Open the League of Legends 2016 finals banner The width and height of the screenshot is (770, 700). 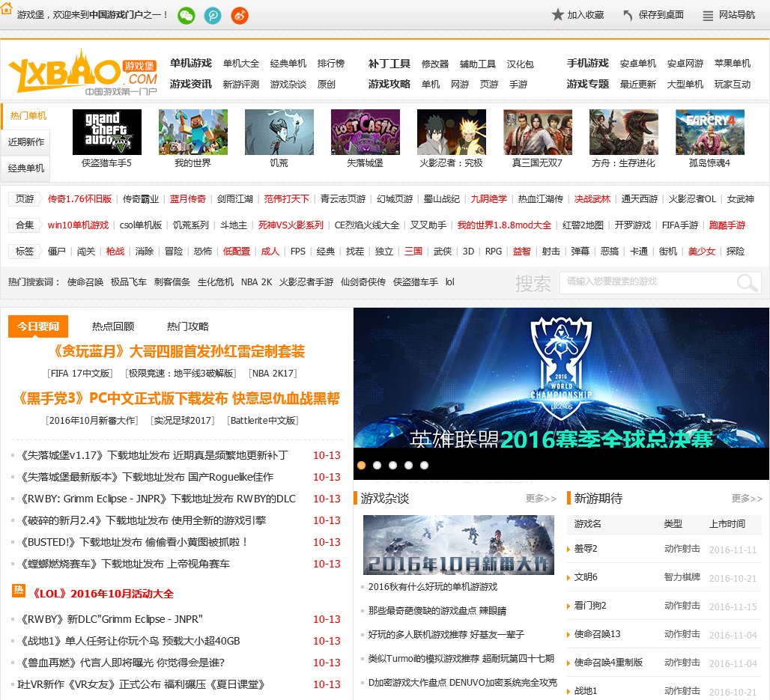pyautogui.click(x=561, y=378)
